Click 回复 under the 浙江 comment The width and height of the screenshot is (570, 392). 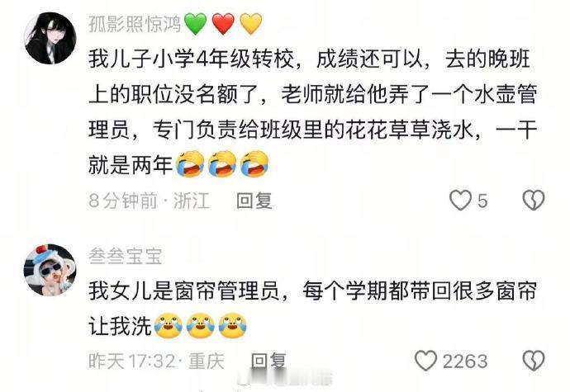254,201
